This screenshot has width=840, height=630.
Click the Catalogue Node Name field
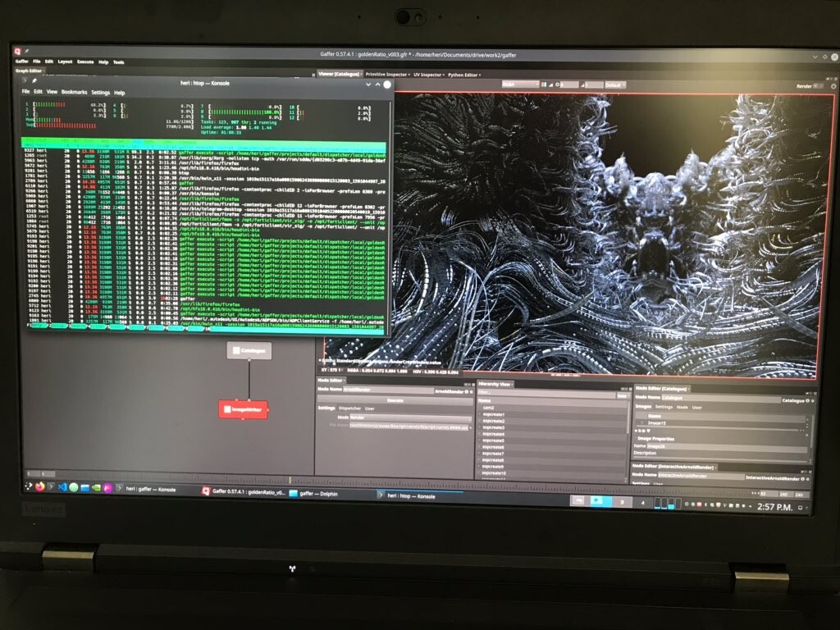click(x=720, y=398)
